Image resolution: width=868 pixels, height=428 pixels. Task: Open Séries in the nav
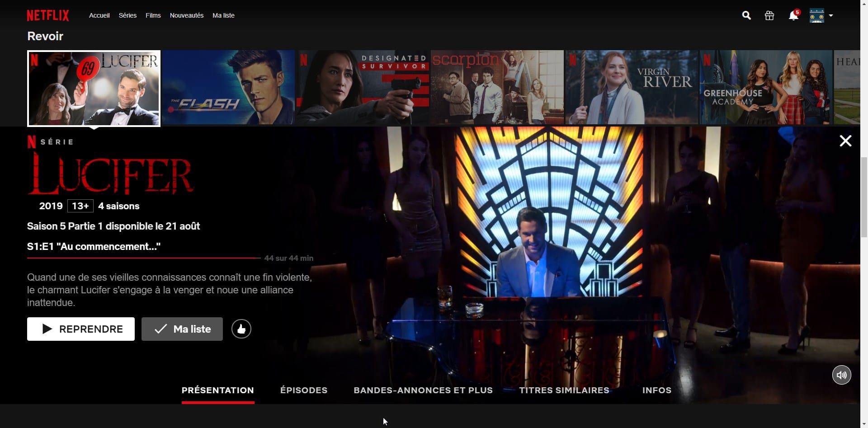point(127,15)
